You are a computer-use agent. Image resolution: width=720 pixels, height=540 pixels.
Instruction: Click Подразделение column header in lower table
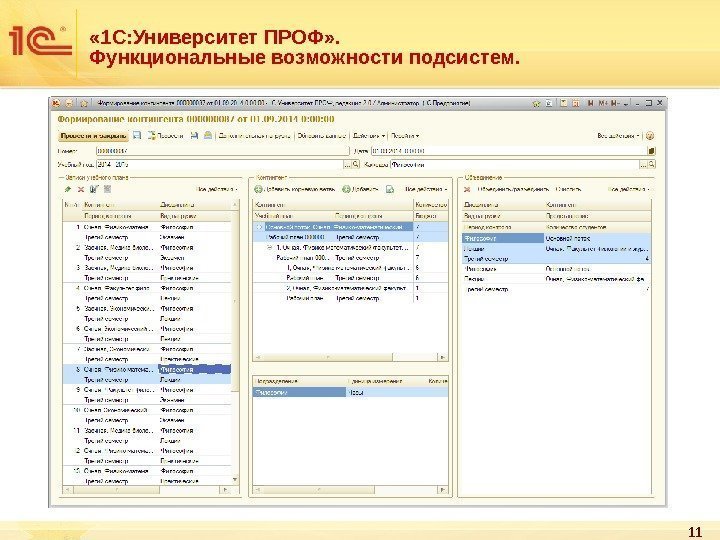(299, 381)
